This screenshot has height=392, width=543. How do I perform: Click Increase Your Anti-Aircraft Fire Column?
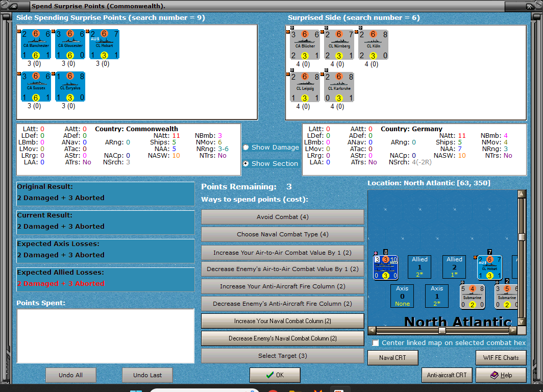(x=283, y=286)
